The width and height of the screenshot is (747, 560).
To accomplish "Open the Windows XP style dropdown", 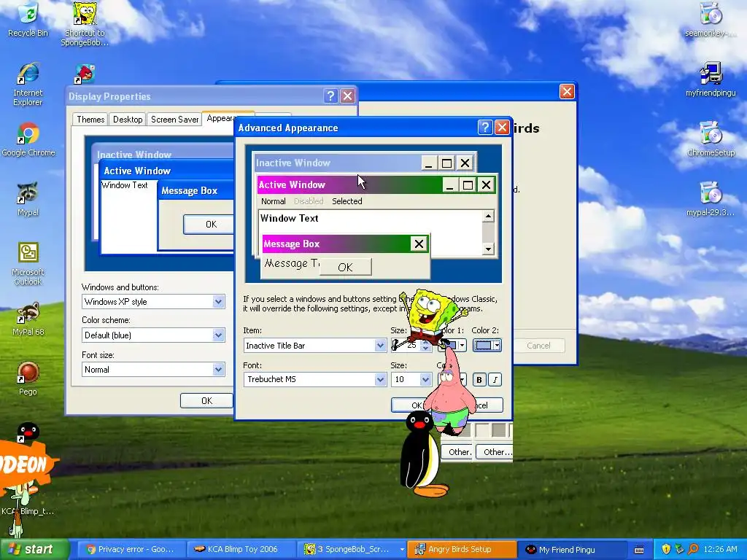I will (x=218, y=301).
